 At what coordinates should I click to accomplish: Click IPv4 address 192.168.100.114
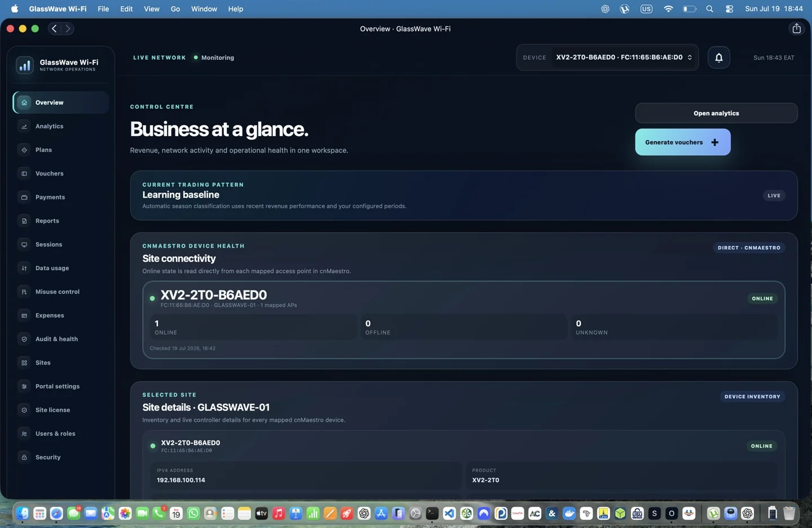click(181, 480)
